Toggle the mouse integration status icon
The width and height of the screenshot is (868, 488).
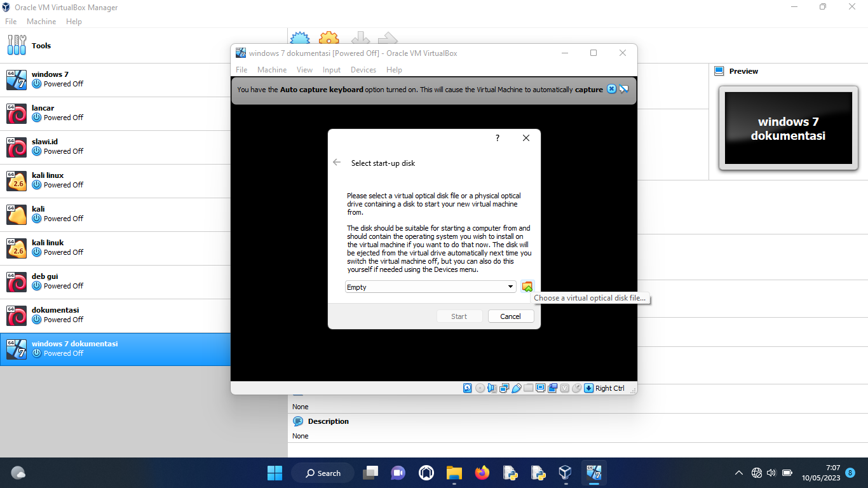576,388
